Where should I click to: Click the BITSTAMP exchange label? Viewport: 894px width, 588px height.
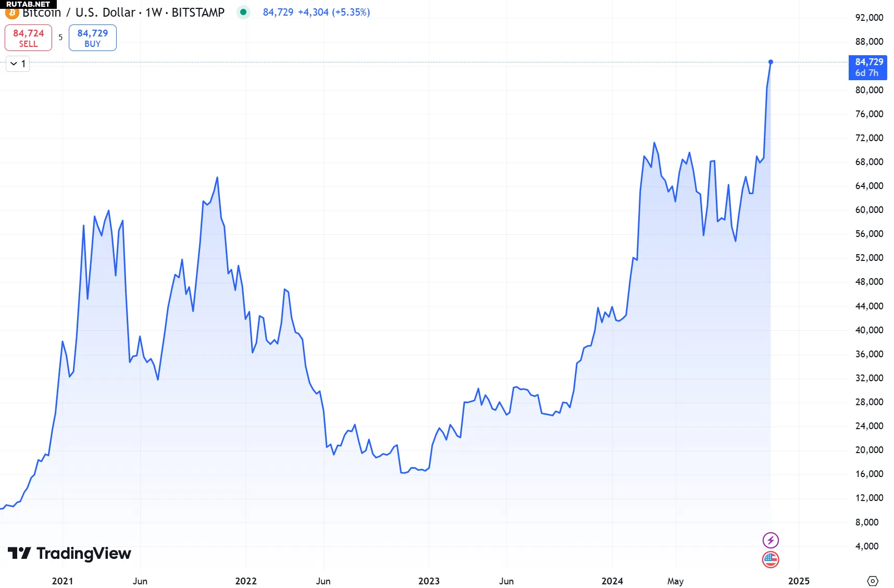pyautogui.click(x=198, y=12)
